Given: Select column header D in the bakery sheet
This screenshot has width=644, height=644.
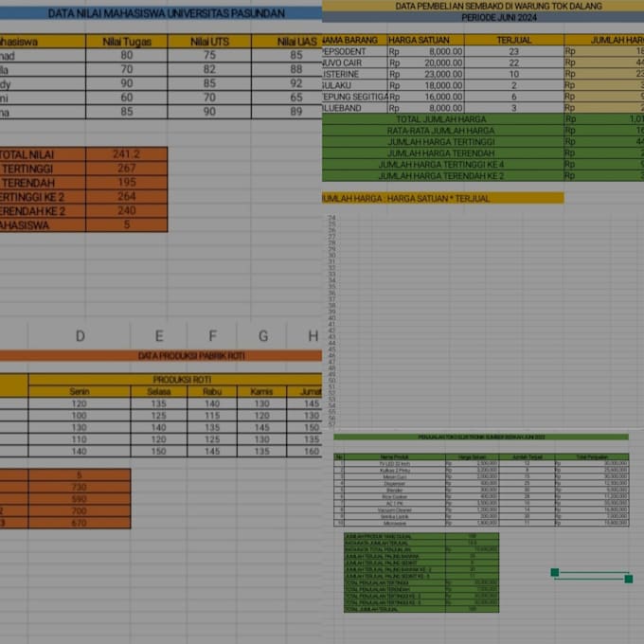Looking at the screenshot, I should [x=80, y=336].
